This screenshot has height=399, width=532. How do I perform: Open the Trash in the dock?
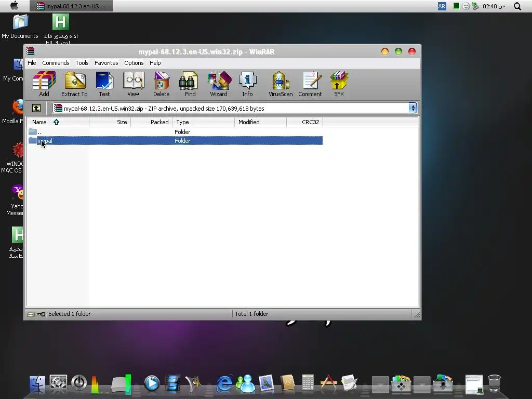pyautogui.click(x=494, y=383)
